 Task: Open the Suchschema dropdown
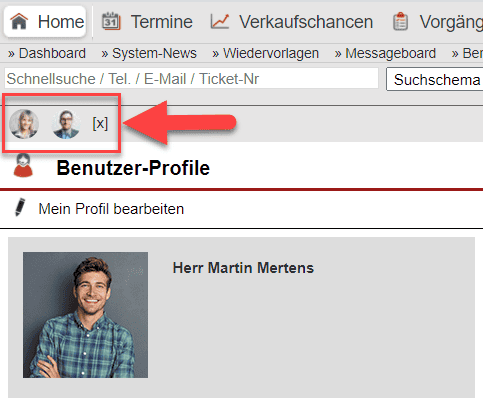pos(434,79)
